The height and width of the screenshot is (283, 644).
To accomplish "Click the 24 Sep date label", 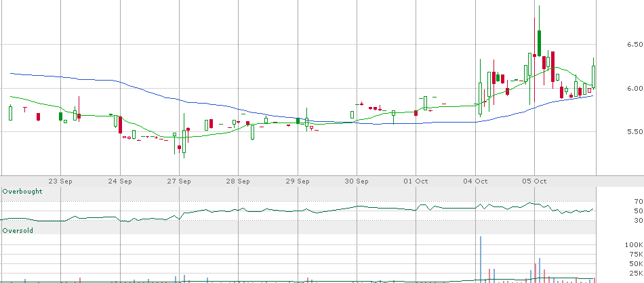I will click(x=121, y=181).
